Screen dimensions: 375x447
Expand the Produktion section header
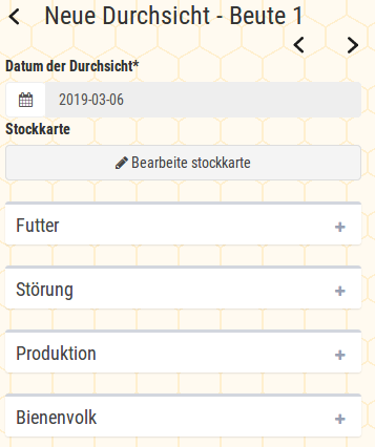tap(183, 352)
